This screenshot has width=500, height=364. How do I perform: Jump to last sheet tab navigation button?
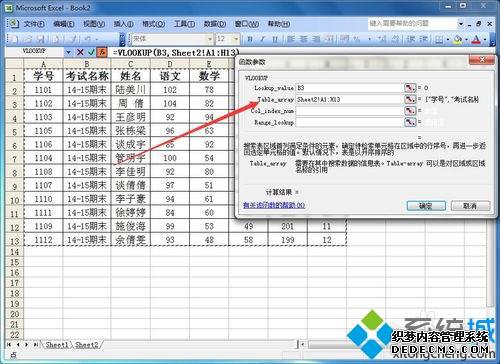pyautogui.click(x=35, y=345)
